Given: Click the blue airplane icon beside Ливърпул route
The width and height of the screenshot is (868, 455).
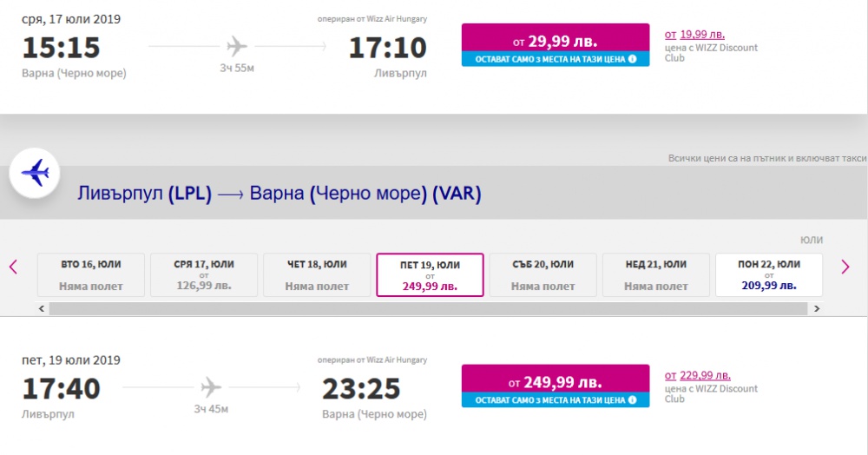Looking at the screenshot, I should point(35,173).
